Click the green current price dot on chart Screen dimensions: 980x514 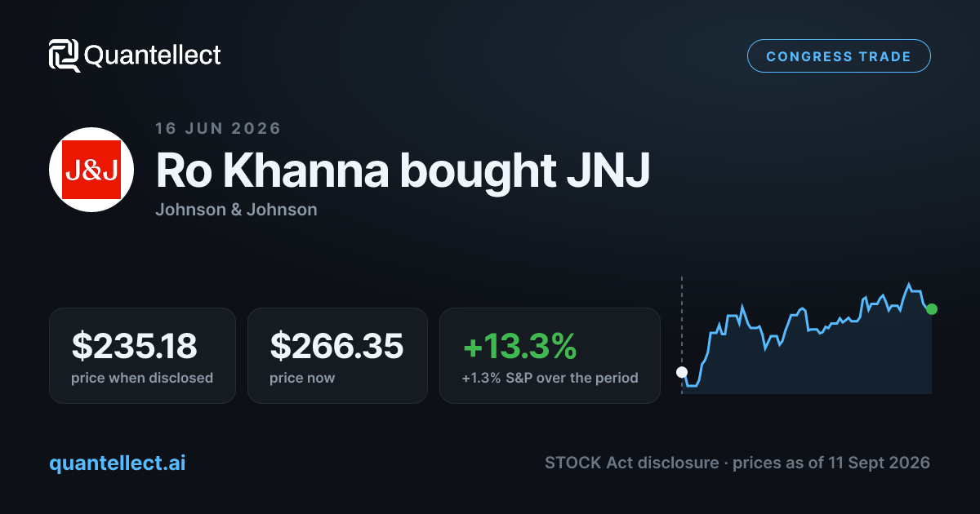coord(932,309)
